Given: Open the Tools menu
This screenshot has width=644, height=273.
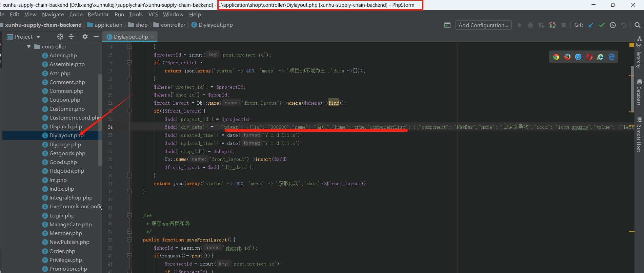Looking at the screenshot, I should [x=136, y=14].
